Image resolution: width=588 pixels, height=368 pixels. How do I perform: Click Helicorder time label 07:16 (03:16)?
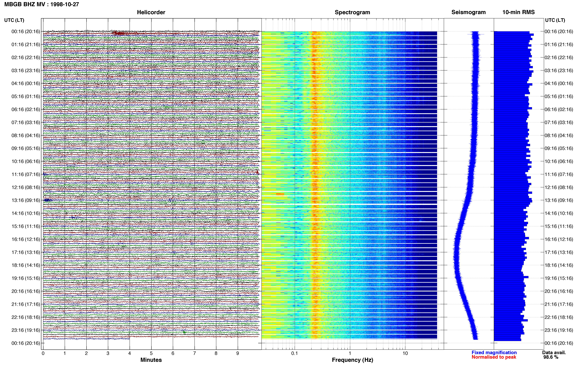coord(26,122)
